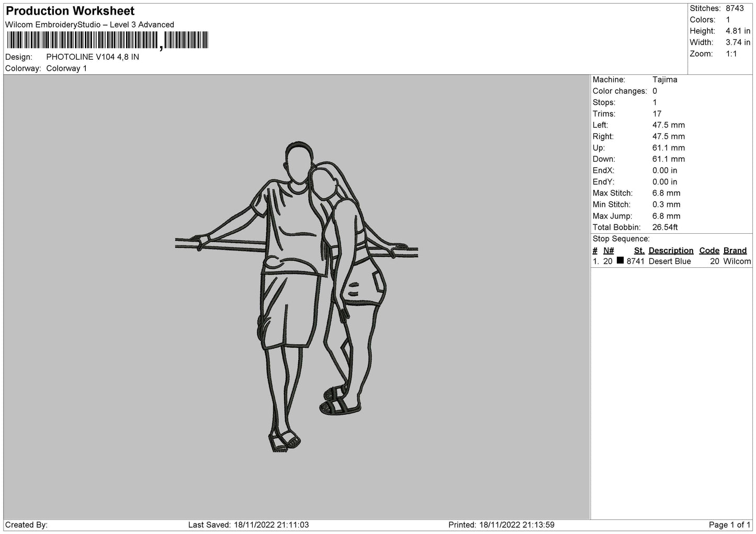Click the "Color changes:" label

pos(619,91)
